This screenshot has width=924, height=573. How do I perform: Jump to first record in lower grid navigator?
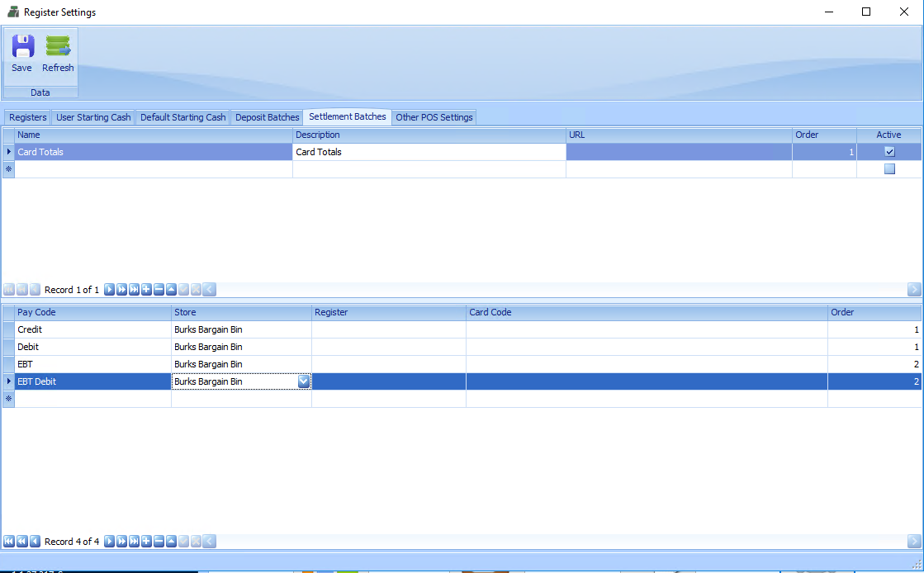9,542
